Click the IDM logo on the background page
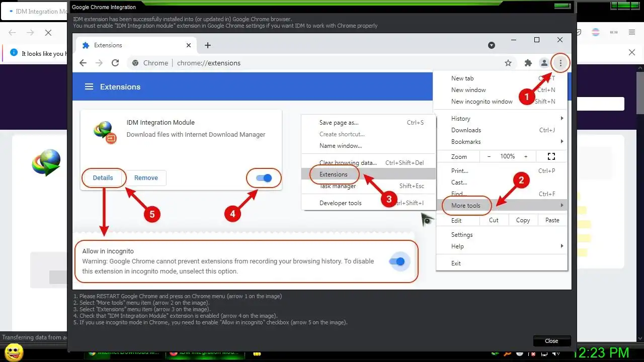Screen dimensions: 644x362 (46, 162)
